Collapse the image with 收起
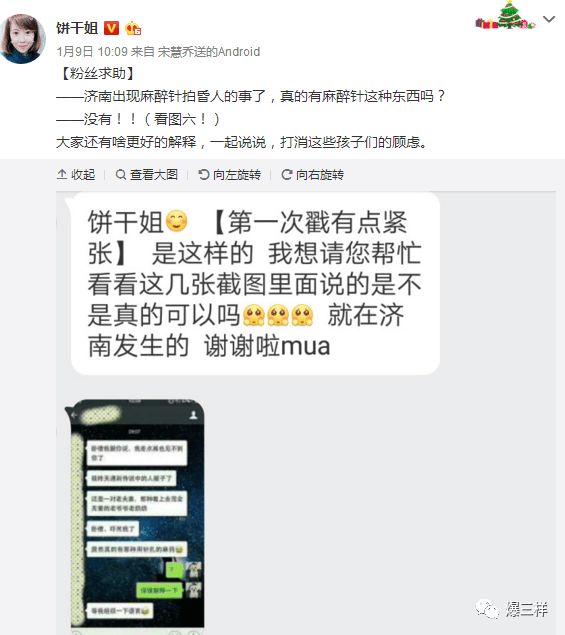Image resolution: width=565 pixels, height=635 pixels. tap(76, 175)
